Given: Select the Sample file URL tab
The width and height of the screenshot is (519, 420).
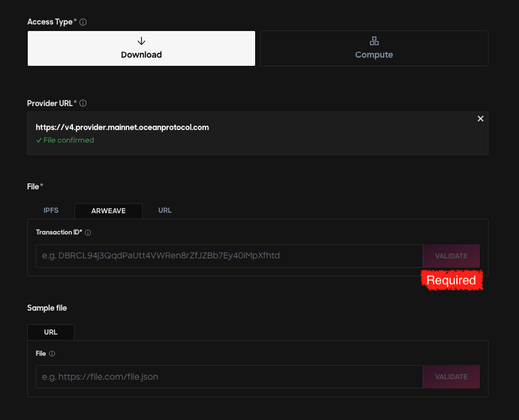Looking at the screenshot, I should 51,332.
